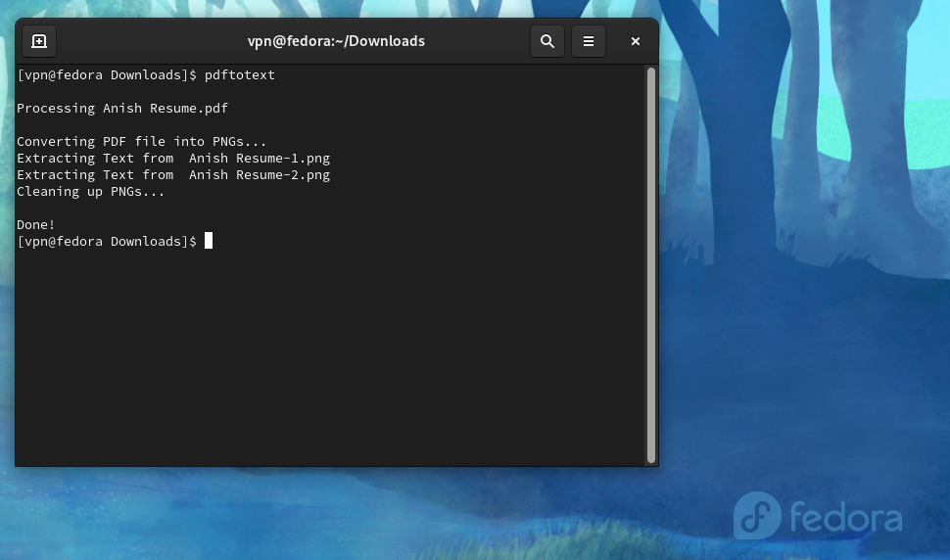This screenshot has height=560, width=950.
Task: Open a new terminal tab
Action: [39, 41]
